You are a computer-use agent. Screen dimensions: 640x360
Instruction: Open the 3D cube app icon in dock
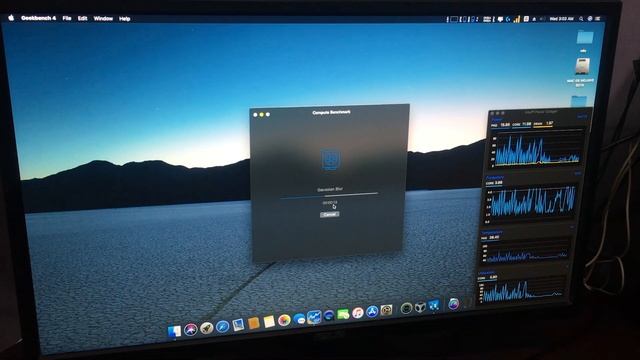click(x=420, y=307)
